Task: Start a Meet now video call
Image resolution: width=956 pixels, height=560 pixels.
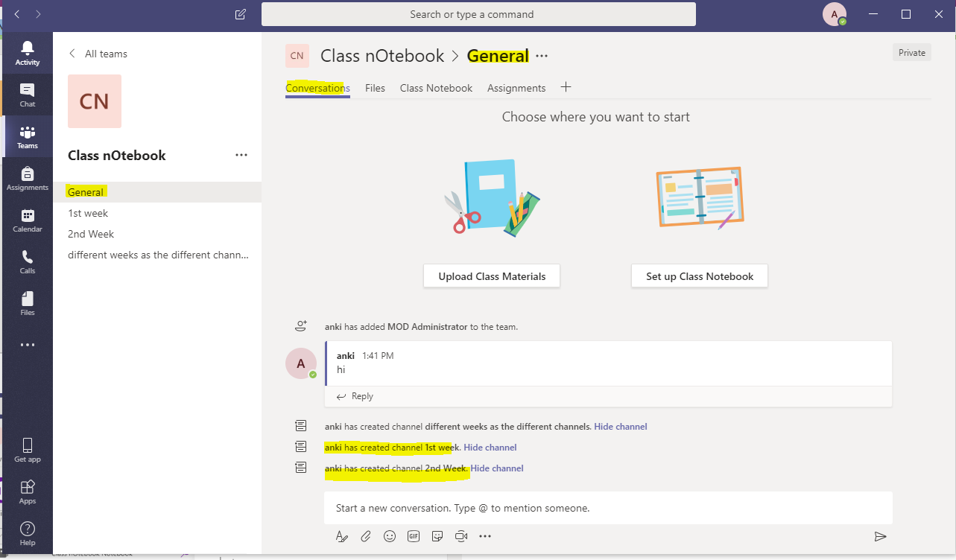Action: click(461, 536)
